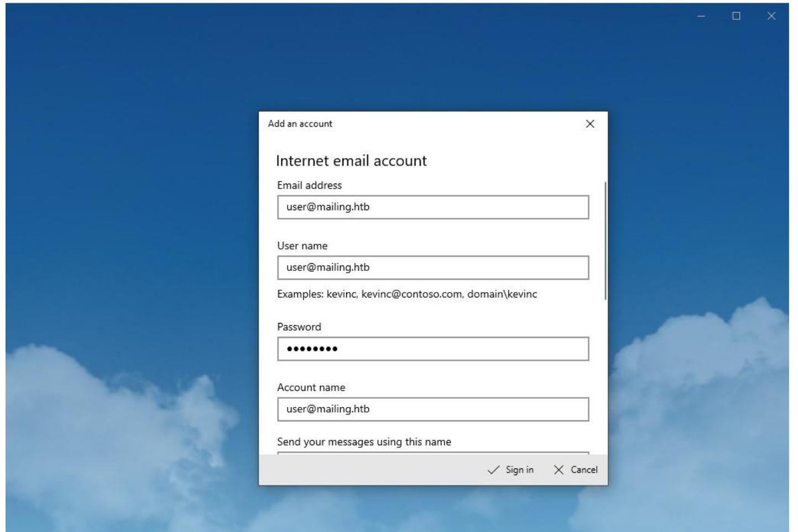The width and height of the screenshot is (798, 532).
Task: Click the dialog's vertical scrollbar
Action: coord(606,241)
